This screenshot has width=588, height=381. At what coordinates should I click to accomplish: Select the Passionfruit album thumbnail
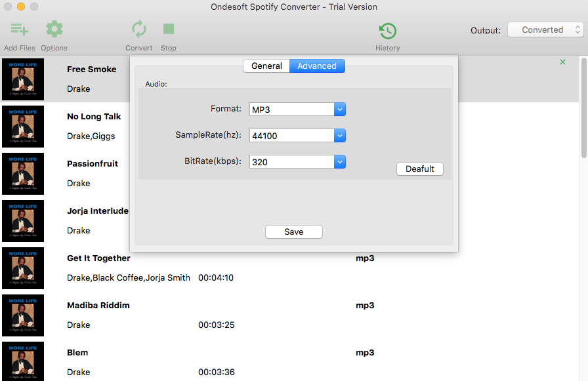tap(23, 174)
